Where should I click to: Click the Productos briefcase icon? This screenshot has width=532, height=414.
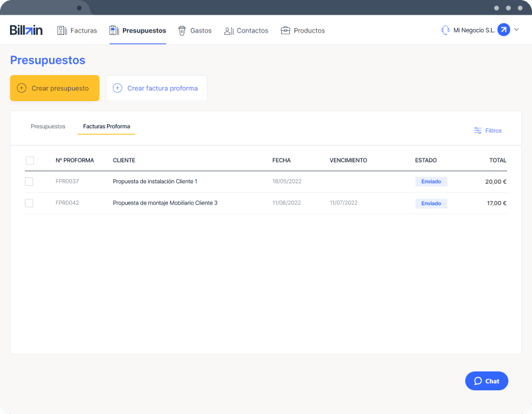click(286, 31)
